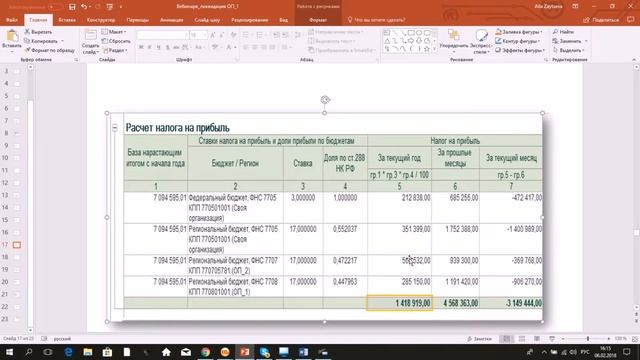Image resolution: width=640 pixels, height=360 pixels.
Task: Click the zoom slider handle in status bar
Action: (588, 339)
